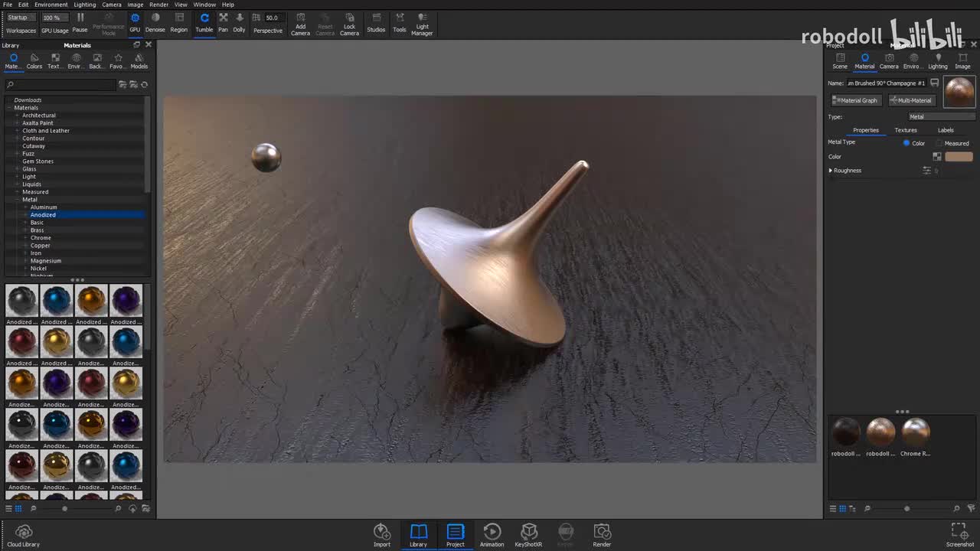Open the Studios tool

376,23
